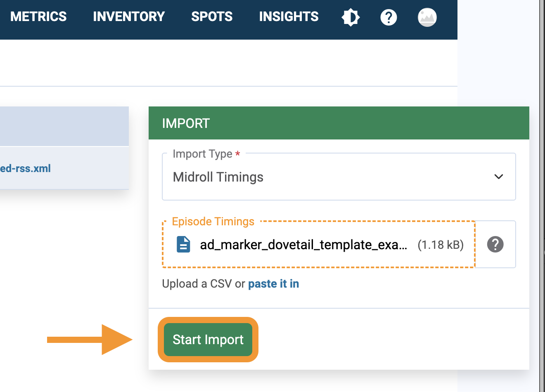Toggle the light/dark theme icon
The width and height of the screenshot is (545, 392).
tap(351, 17)
